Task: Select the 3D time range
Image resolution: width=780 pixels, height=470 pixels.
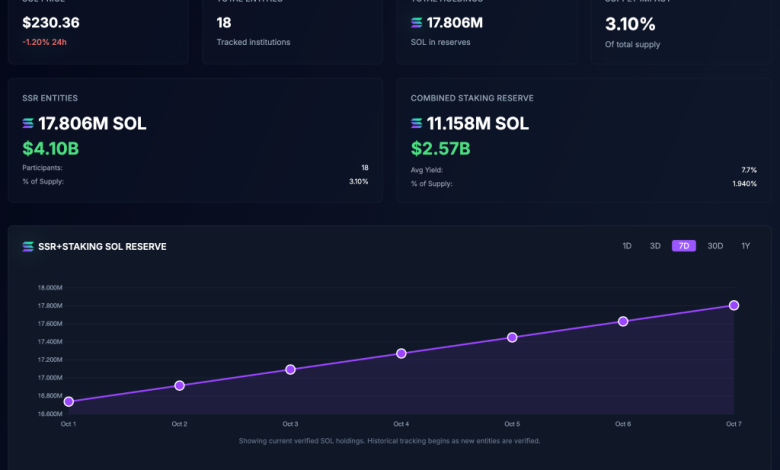Action: tap(655, 246)
